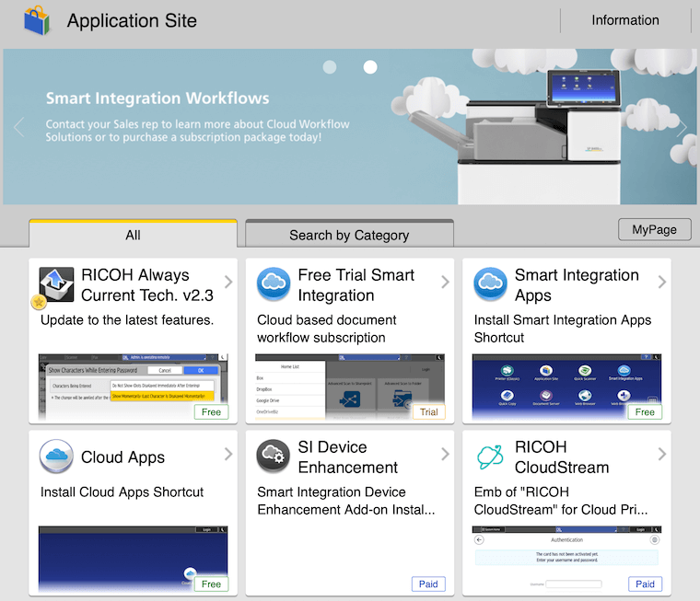Open MyPage
The width and height of the screenshot is (700, 601).
point(655,229)
